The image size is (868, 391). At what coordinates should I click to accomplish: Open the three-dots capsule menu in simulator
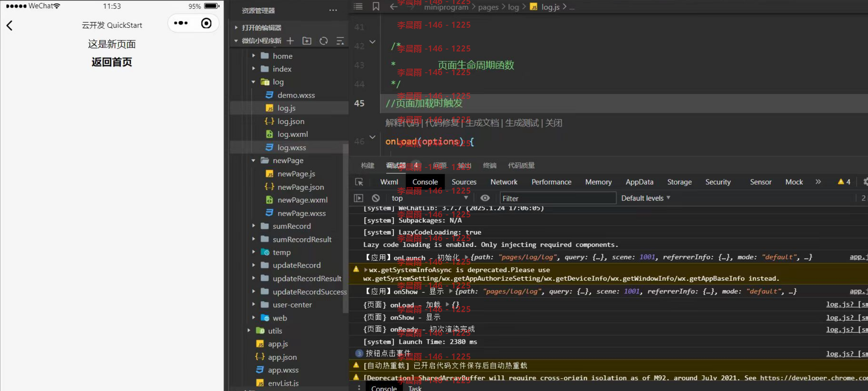[x=181, y=23]
